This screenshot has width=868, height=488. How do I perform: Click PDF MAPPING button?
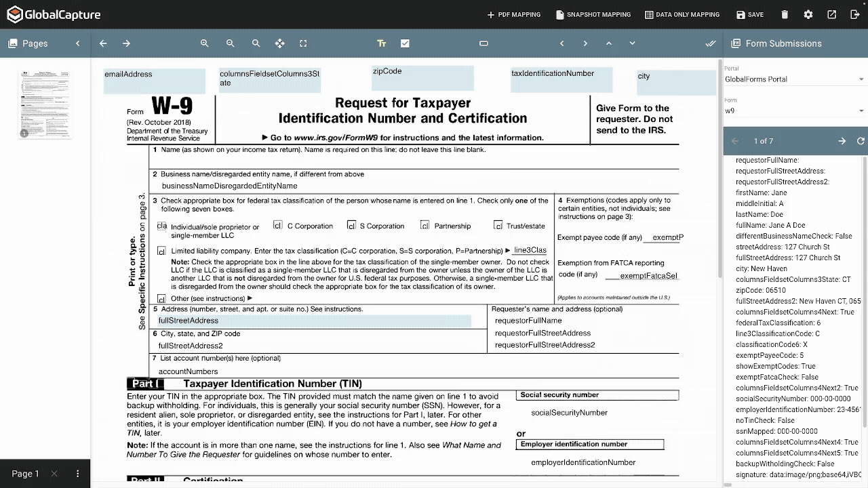[514, 14]
